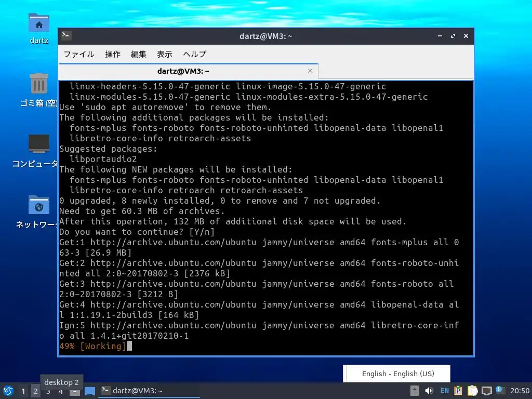This screenshot has height=399, width=532.
Task: Minimize the terminal window
Action: pyautogui.click(x=440, y=36)
